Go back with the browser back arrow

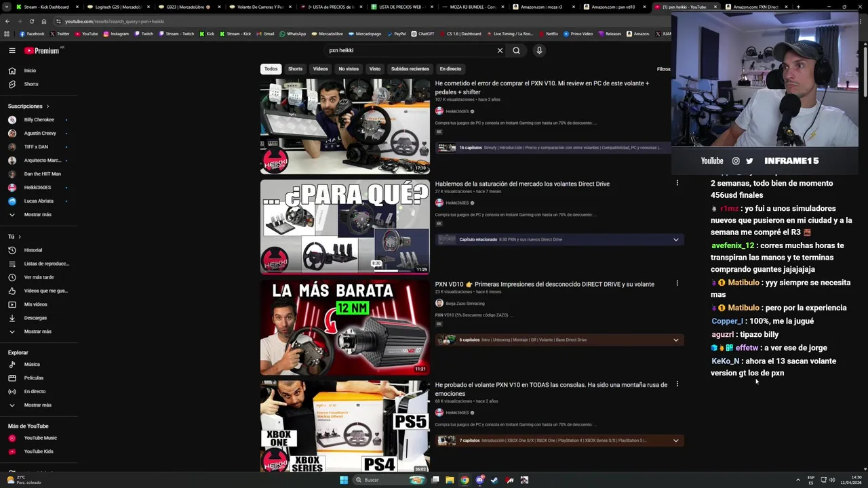click(7, 21)
